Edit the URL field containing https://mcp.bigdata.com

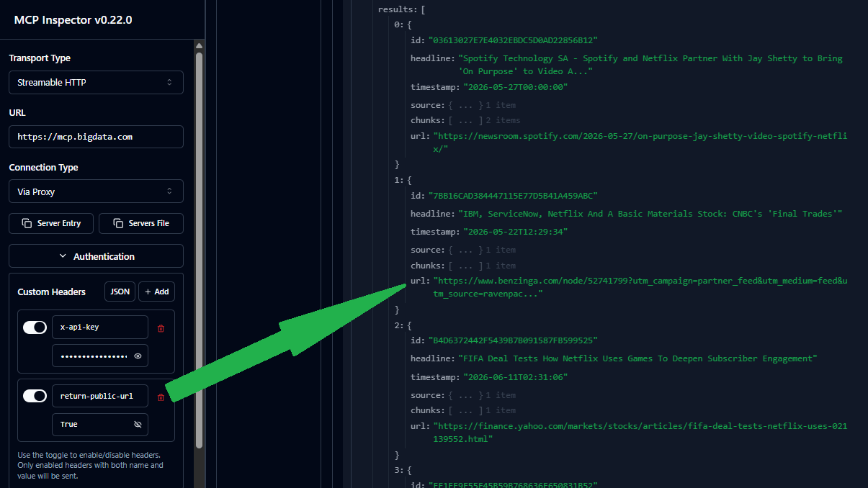[x=96, y=137]
